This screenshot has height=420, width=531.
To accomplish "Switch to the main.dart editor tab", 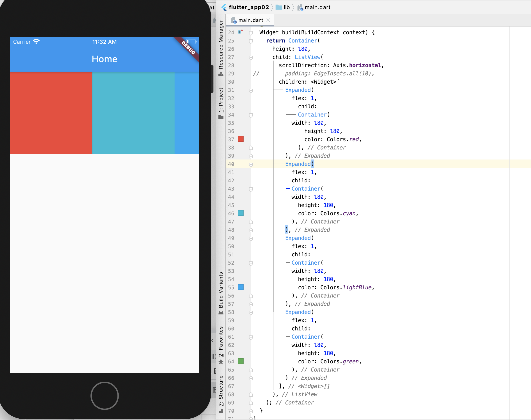I will tap(250, 20).
